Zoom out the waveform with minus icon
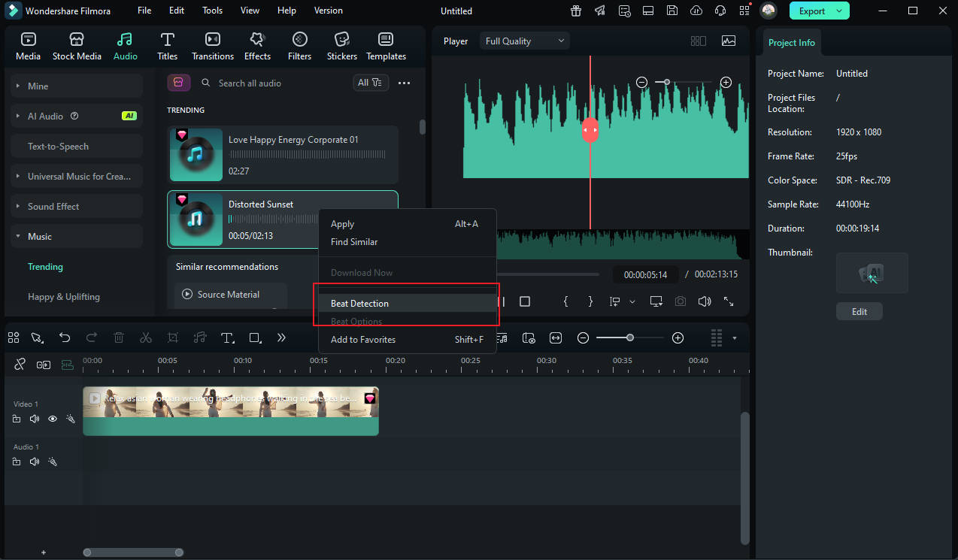The width and height of the screenshot is (958, 560). pyautogui.click(x=641, y=82)
